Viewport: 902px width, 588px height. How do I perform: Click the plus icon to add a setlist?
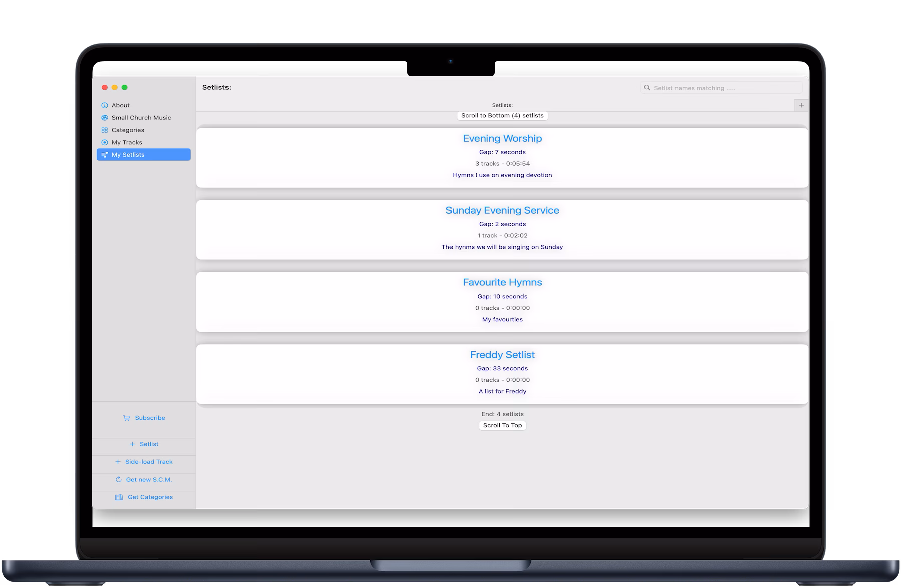point(801,105)
